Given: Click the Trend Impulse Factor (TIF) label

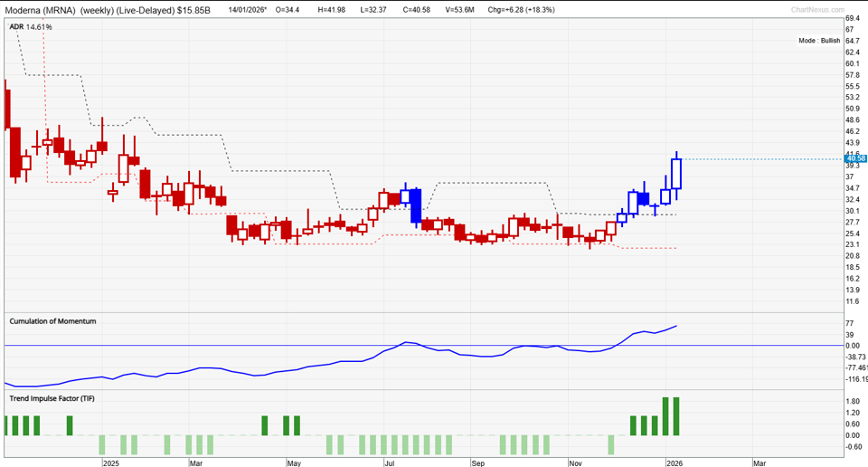Looking at the screenshot, I should (x=52, y=398).
